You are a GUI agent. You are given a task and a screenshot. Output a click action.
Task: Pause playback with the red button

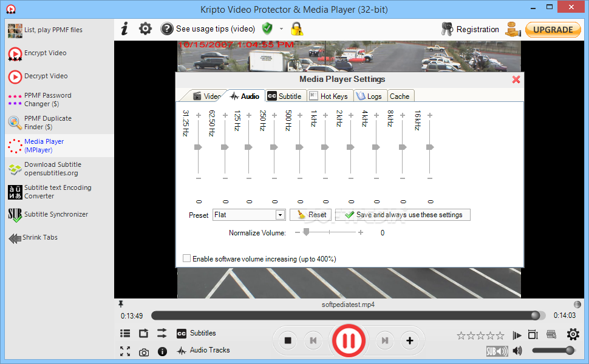tap(349, 341)
